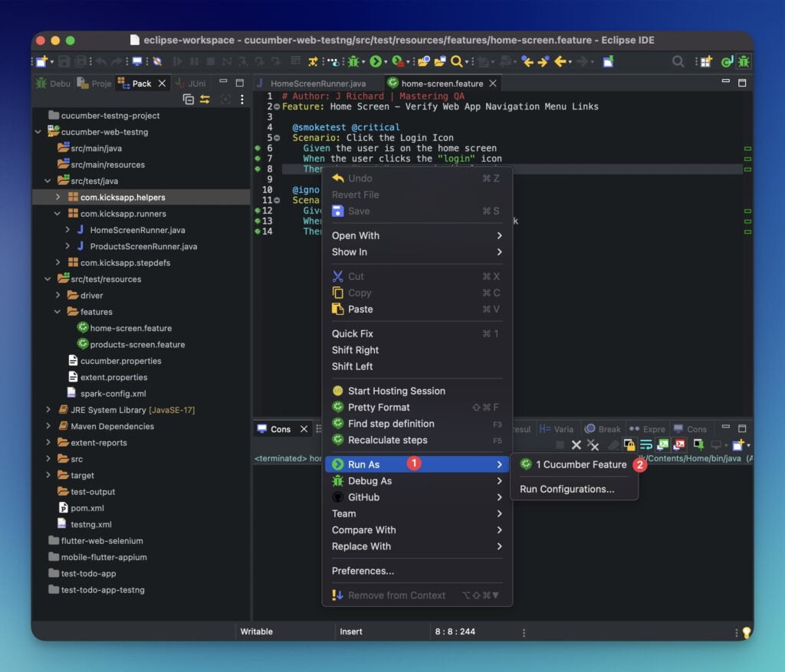
Task: Switch to the Debug perspective bug icon
Action: coord(744,61)
